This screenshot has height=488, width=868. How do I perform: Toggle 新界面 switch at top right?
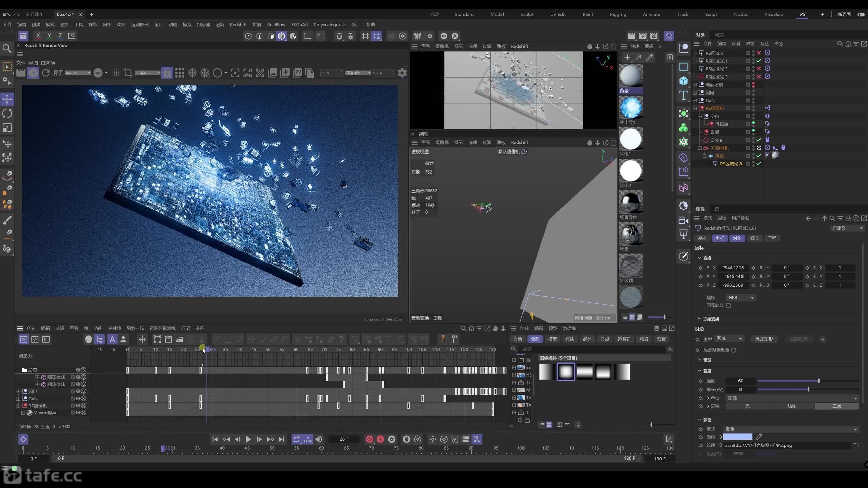(x=861, y=14)
